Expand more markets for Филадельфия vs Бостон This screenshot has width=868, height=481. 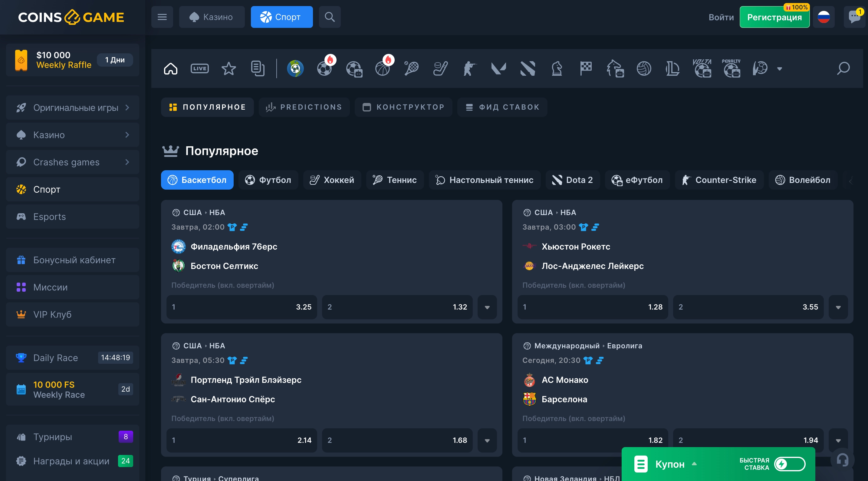pos(487,307)
